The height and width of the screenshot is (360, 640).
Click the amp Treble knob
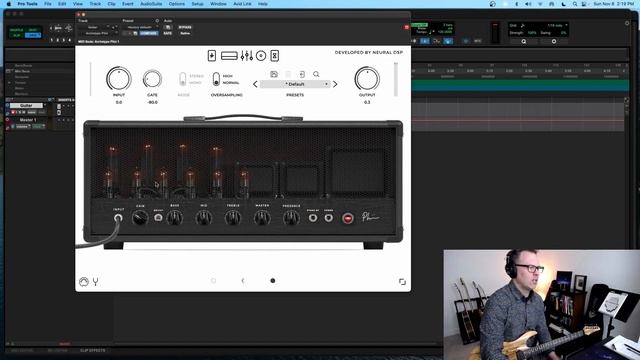point(233,218)
